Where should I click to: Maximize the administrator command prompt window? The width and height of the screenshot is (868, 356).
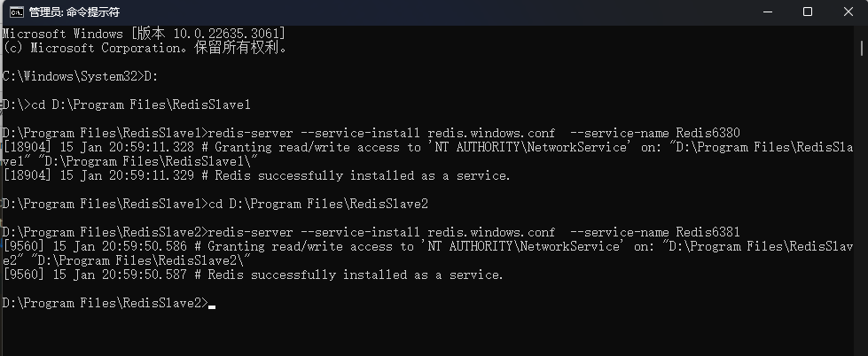808,12
